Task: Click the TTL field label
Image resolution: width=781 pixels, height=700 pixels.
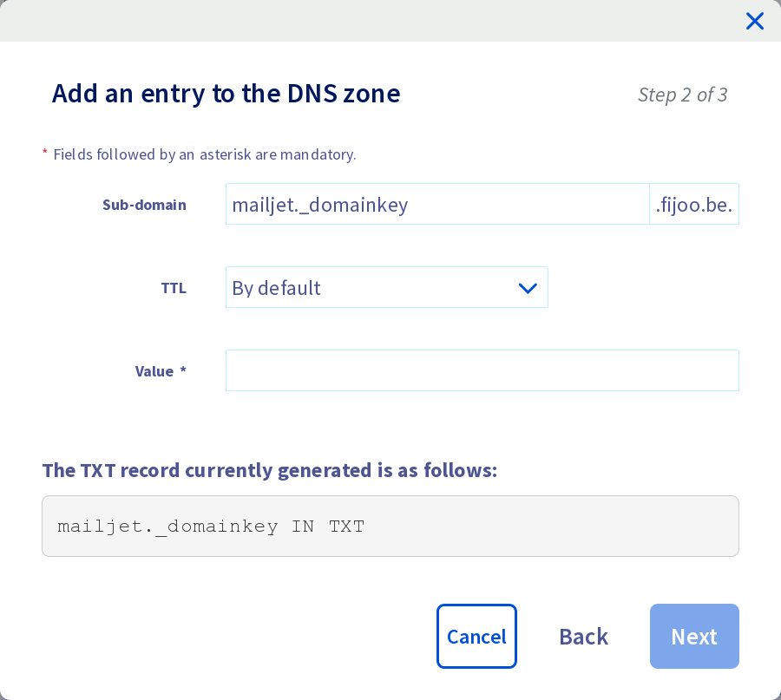Action: click(174, 288)
